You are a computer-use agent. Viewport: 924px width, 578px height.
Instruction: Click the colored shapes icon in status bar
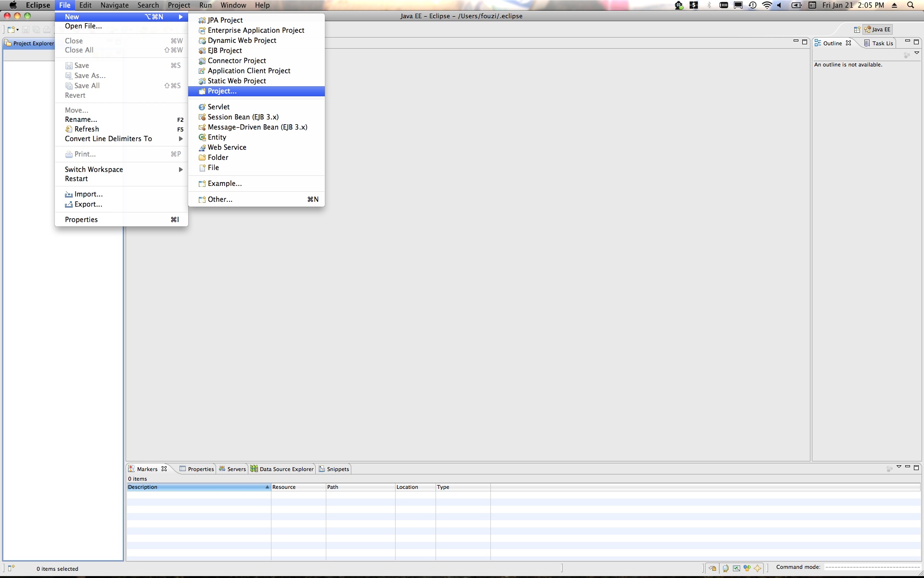click(747, 568)
